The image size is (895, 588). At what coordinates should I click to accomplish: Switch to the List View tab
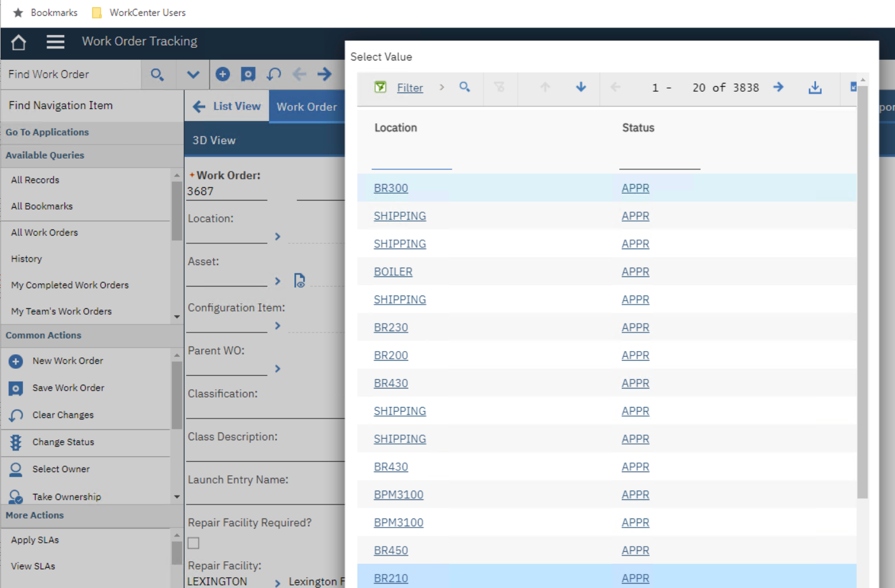pos(227,106)
